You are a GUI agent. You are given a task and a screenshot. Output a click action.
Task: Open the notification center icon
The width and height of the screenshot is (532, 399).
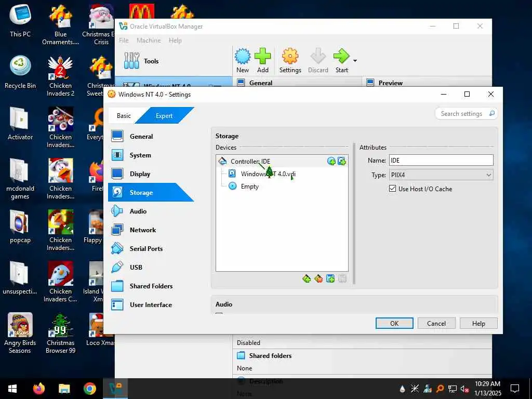[x=515, y=389]
